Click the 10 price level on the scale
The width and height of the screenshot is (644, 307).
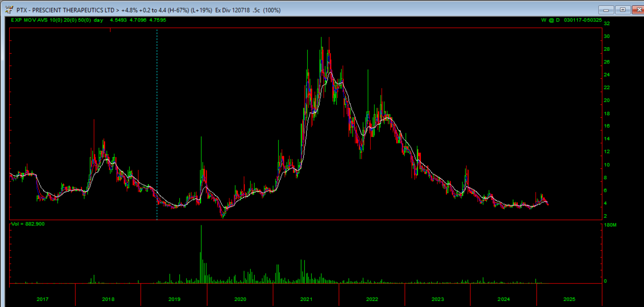[x=607, y=165]
